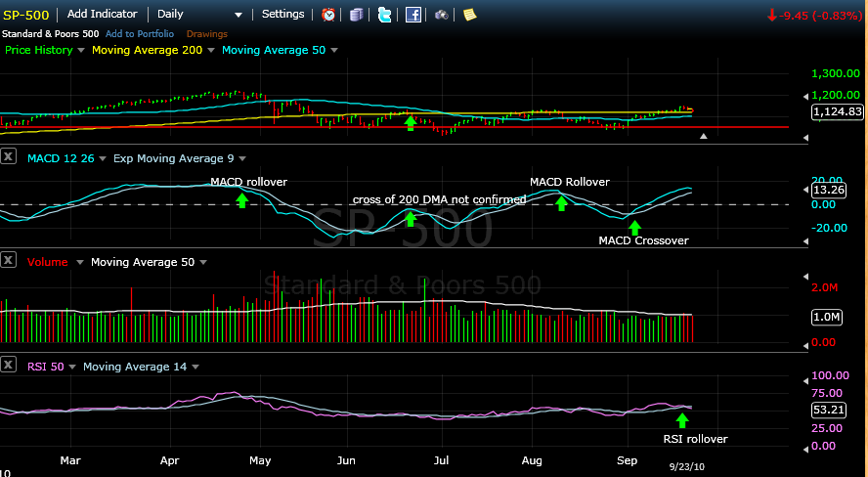Screen dimensions: 868x477
Task: Click the green arrow above RSI rollover
Action: pos(682,419)
